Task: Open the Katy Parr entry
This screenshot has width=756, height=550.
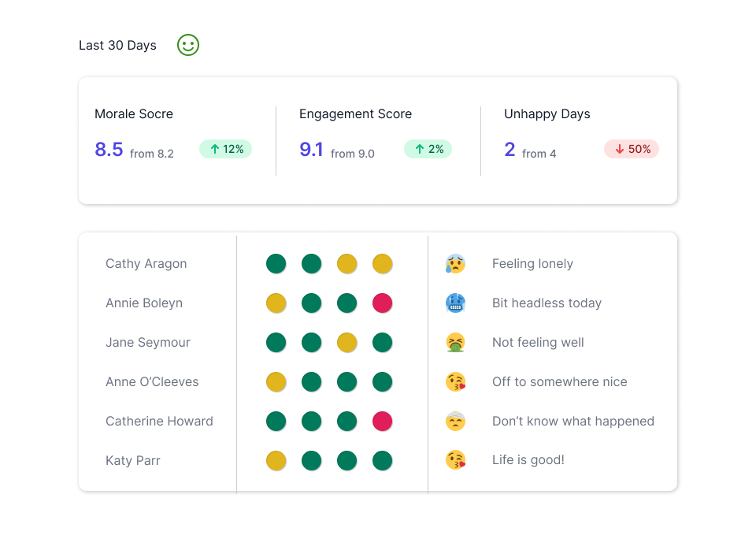Action: click(133, 460)
